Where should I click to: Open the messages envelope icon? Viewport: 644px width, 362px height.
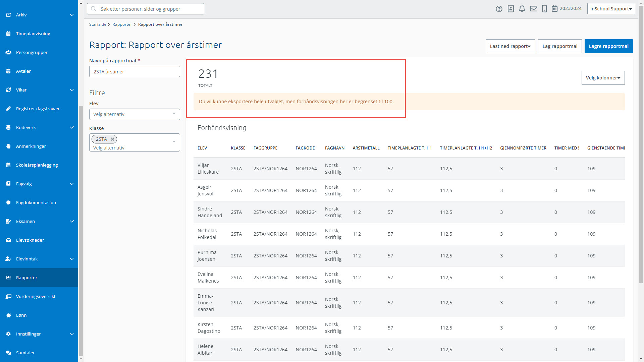534,9
